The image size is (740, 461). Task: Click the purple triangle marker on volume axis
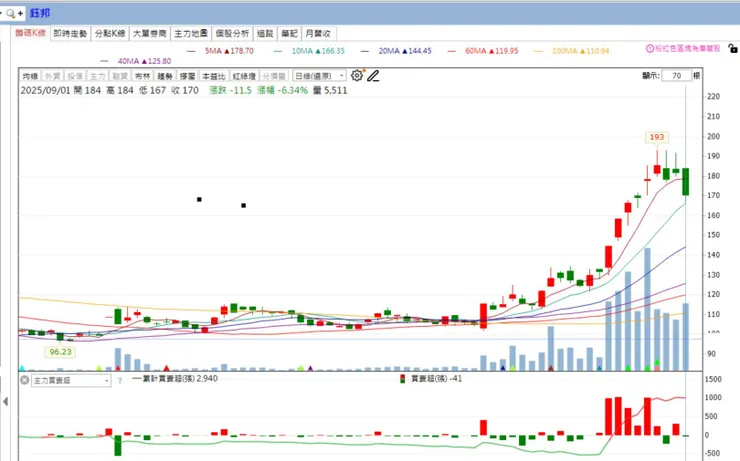(x=311, y=368)
